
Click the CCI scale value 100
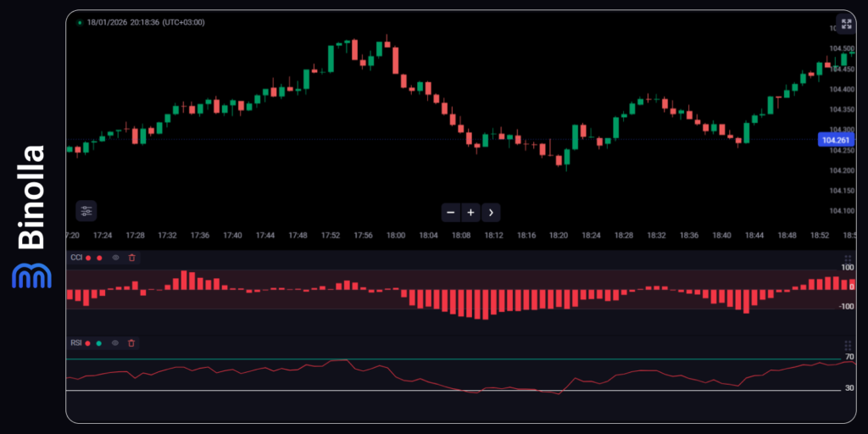pyautogui.click(x=848, y=268)
